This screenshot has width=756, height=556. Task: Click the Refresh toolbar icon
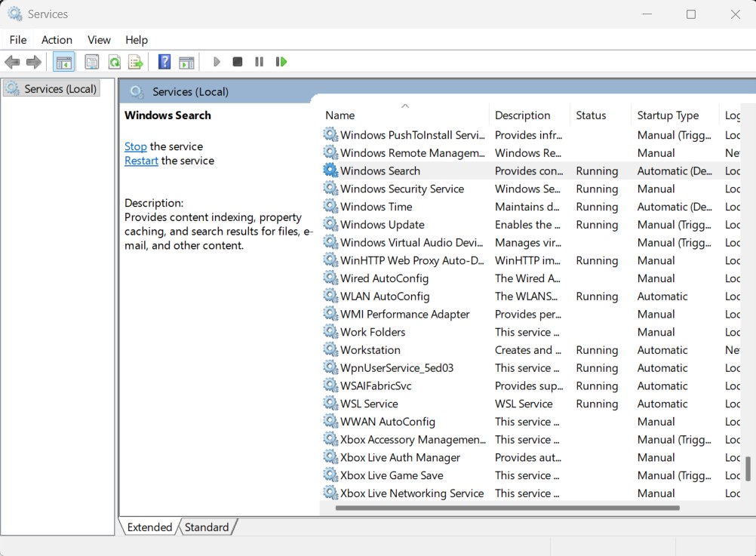pos(114,62)
